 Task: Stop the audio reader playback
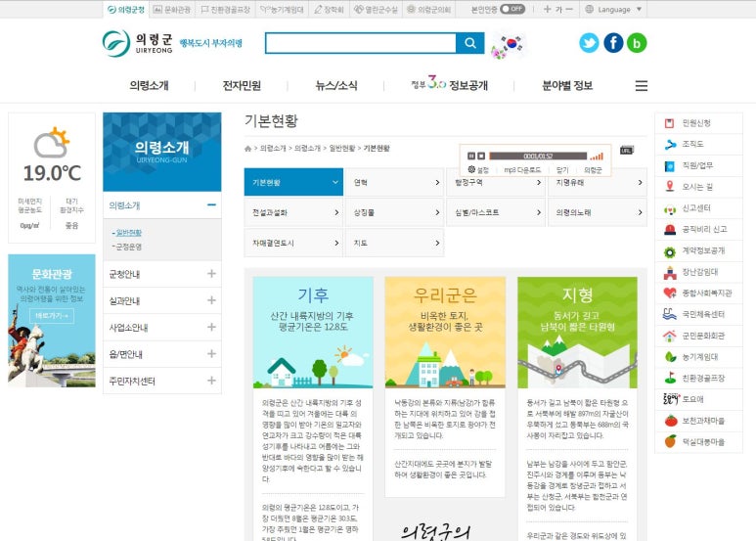tap(481, 157)
